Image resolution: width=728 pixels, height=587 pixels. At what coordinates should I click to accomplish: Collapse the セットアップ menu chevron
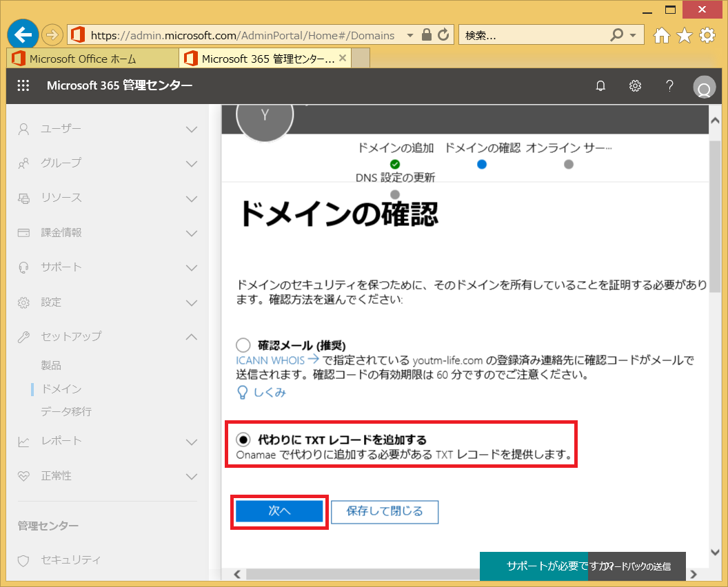(192, 337)
